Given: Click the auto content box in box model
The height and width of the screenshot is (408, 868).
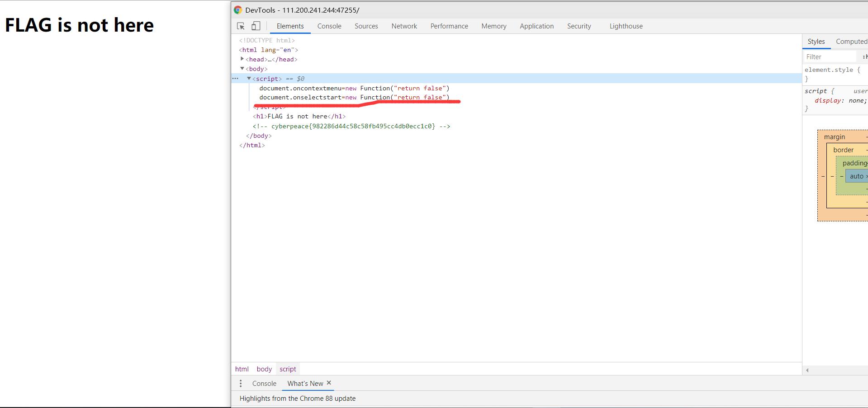Looking at the screenshot, I should pos(857,176).
